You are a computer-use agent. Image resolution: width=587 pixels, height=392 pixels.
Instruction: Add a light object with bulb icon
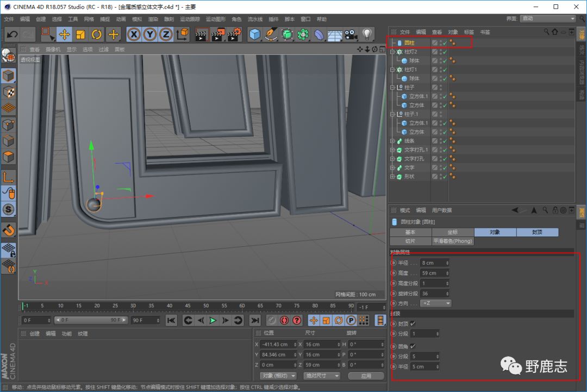[x=367, y=35]
